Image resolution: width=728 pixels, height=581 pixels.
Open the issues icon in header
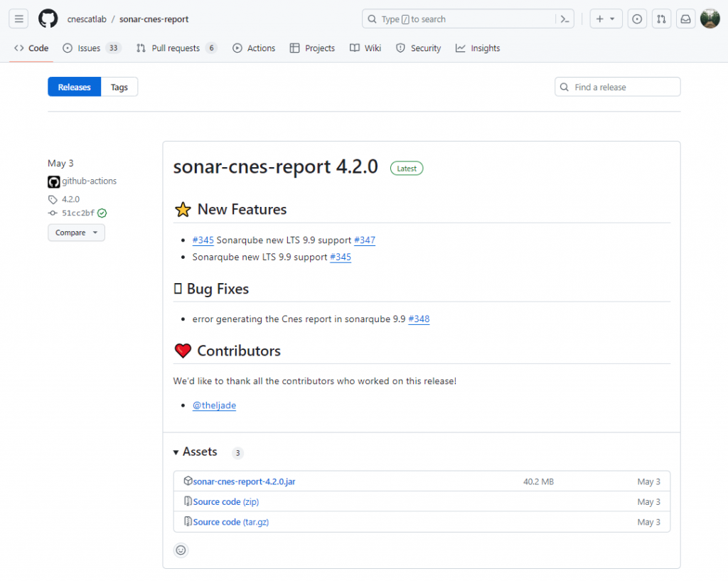[637, 19]
